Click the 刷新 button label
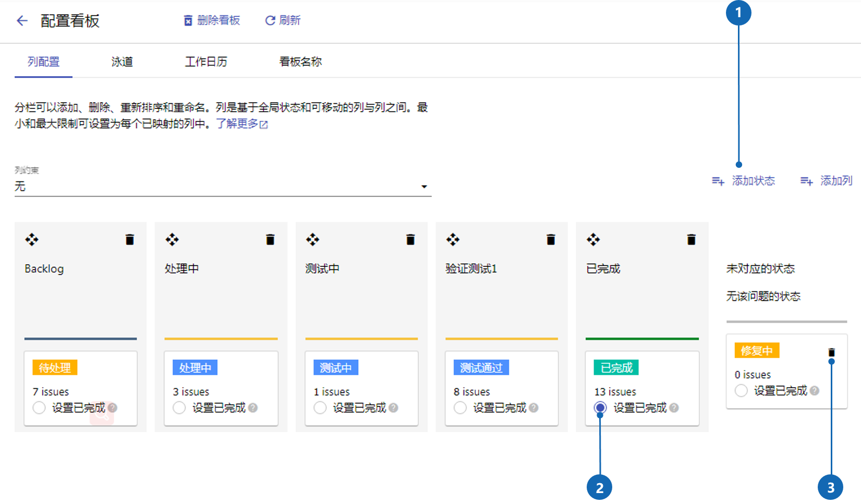The width and height of the screenshot is (861, 504). [290, 21]
